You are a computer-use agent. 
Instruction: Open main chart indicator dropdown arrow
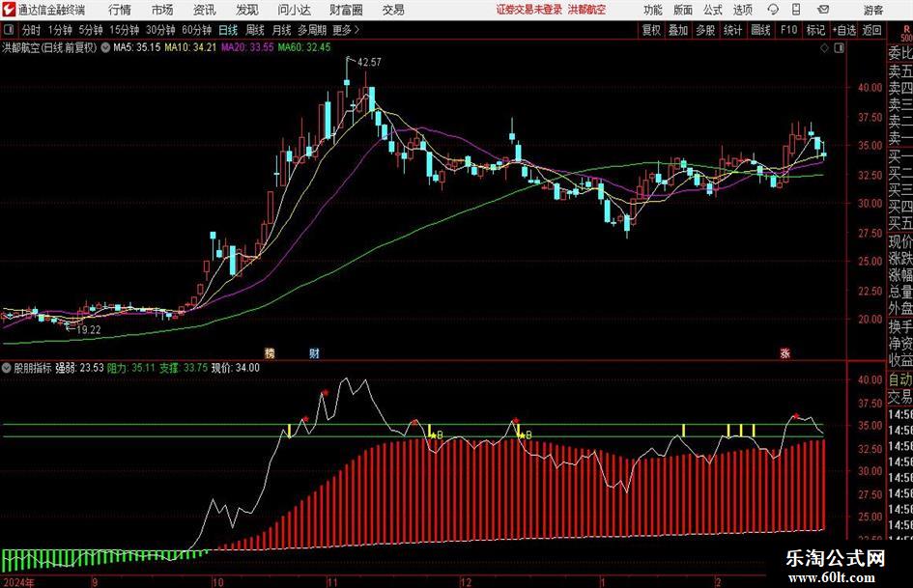point(105,47)
